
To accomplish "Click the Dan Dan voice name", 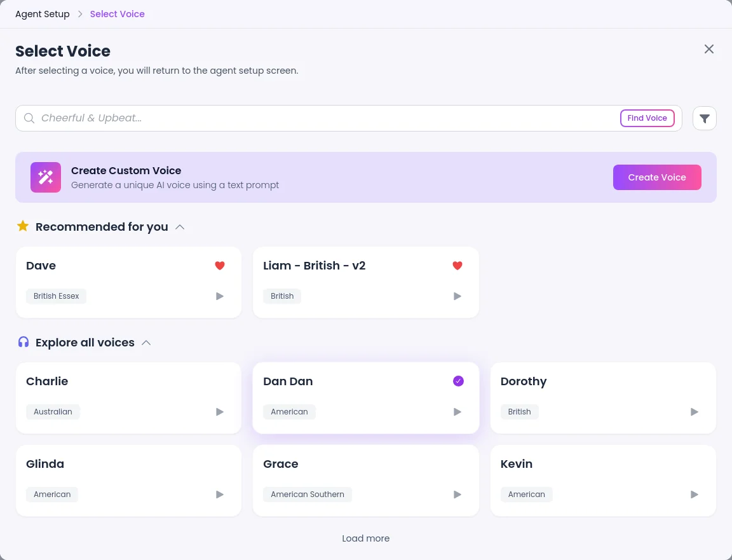I will 288,381.
